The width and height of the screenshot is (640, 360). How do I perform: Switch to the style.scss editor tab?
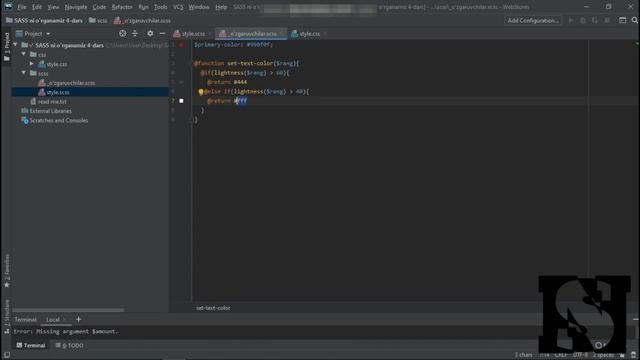point(193,34)
